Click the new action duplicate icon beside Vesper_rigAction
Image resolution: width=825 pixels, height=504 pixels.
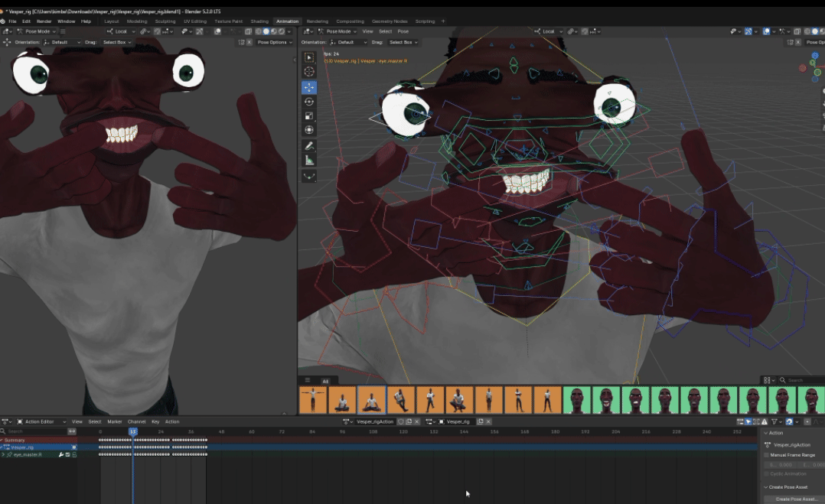[x=409, y=421]
